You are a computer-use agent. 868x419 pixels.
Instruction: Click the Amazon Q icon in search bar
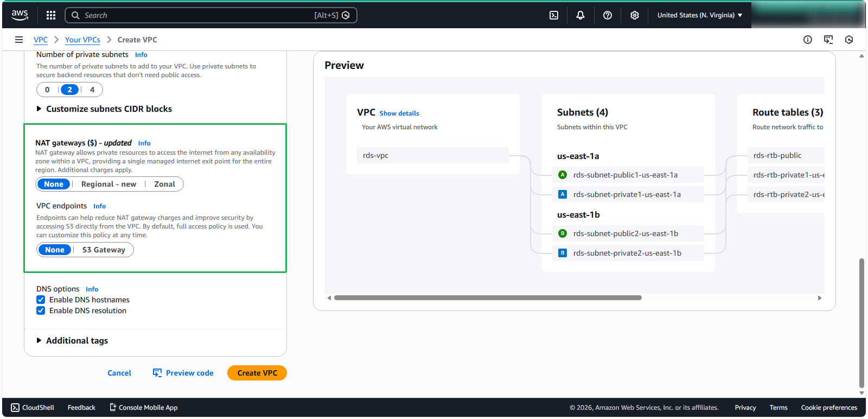(x=346, y=15)
